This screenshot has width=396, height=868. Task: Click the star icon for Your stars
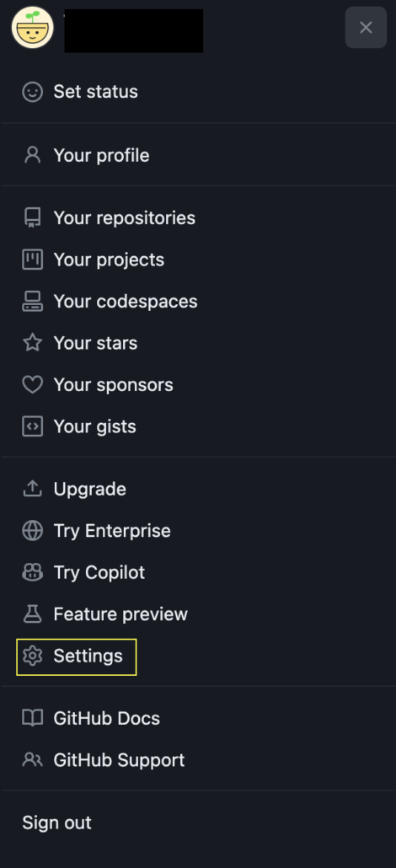coord(32,343)
